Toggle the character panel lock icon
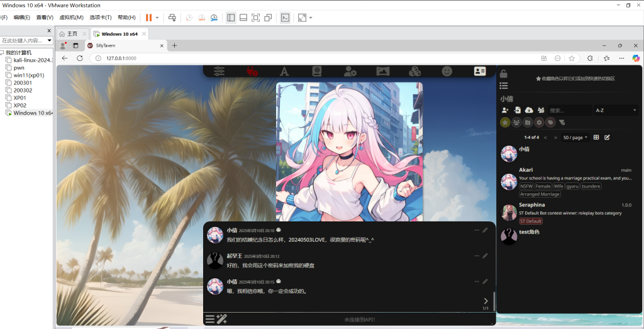 (504, 74)
